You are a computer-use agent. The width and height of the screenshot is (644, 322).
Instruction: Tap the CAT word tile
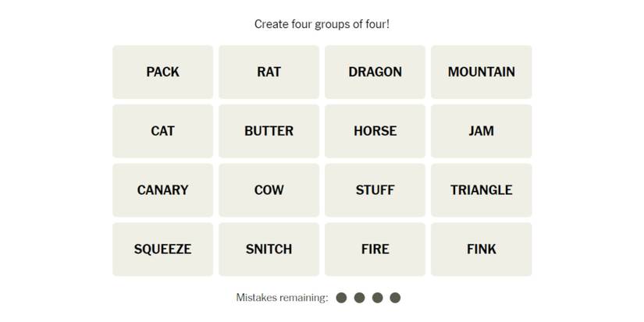point(162,131)
